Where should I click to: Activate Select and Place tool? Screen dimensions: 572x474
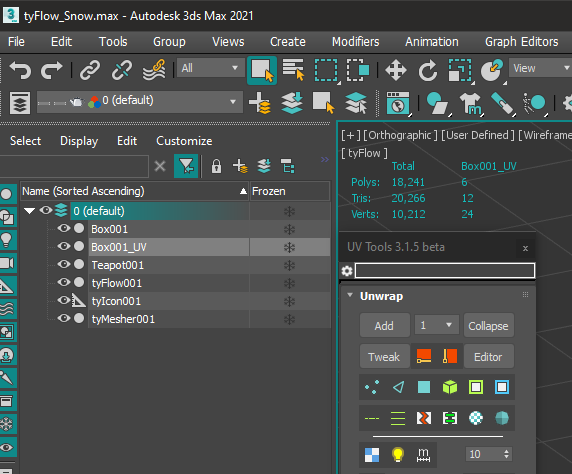point(492,70)
